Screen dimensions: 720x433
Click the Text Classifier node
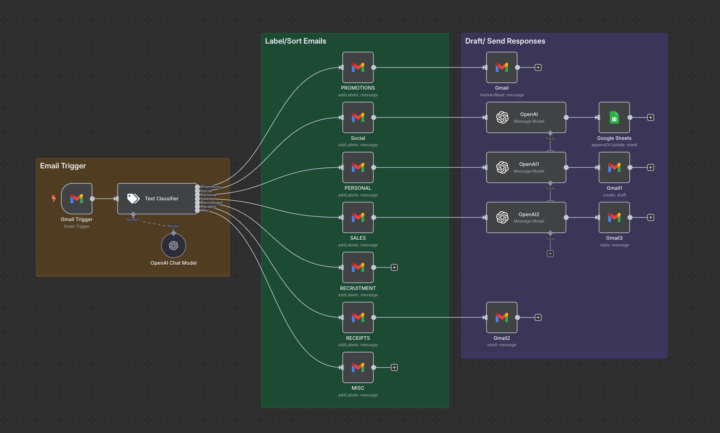coord(158,198)
